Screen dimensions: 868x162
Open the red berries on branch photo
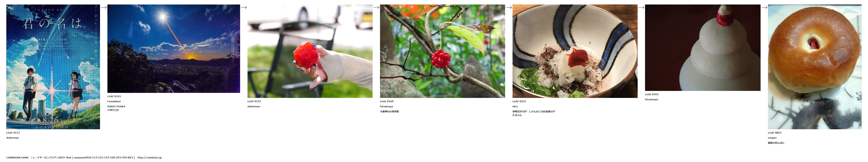[442, 51]
